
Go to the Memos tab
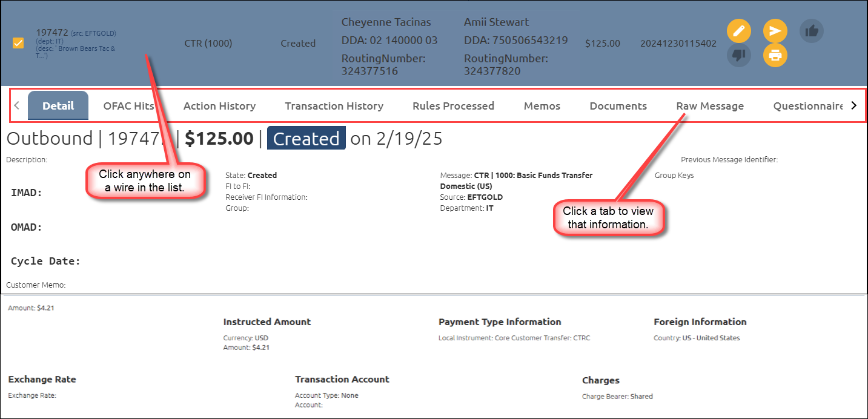tap(542, 106)
